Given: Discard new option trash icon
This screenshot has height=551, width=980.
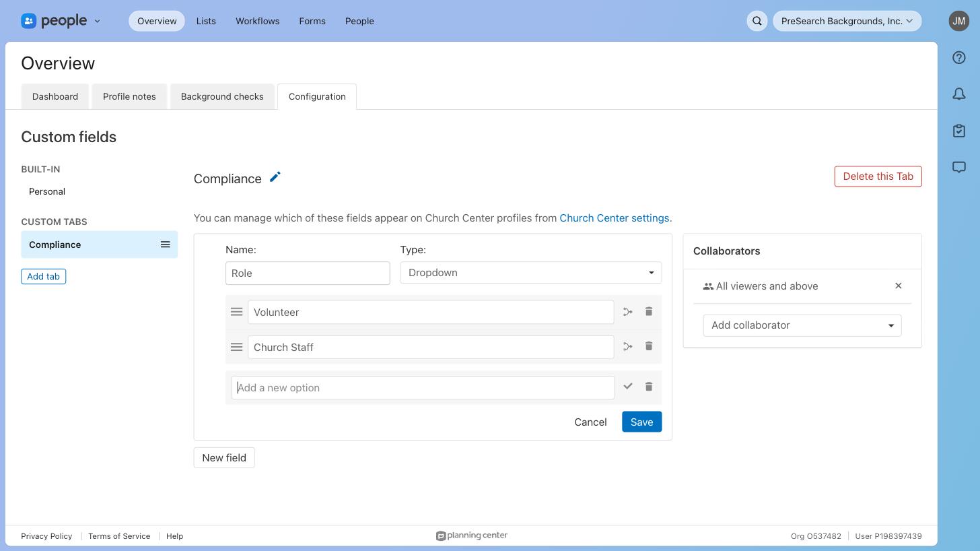Looking at the screenshot, I should coord(649,387).
